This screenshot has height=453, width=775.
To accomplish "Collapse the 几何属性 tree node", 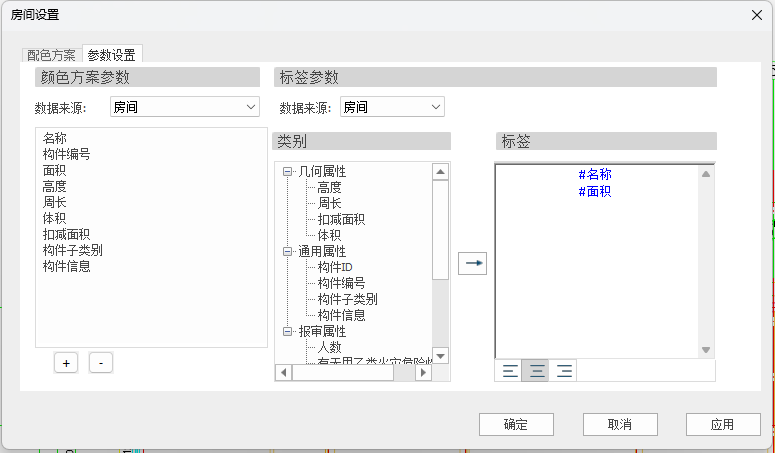I will (x=287, y=171).
